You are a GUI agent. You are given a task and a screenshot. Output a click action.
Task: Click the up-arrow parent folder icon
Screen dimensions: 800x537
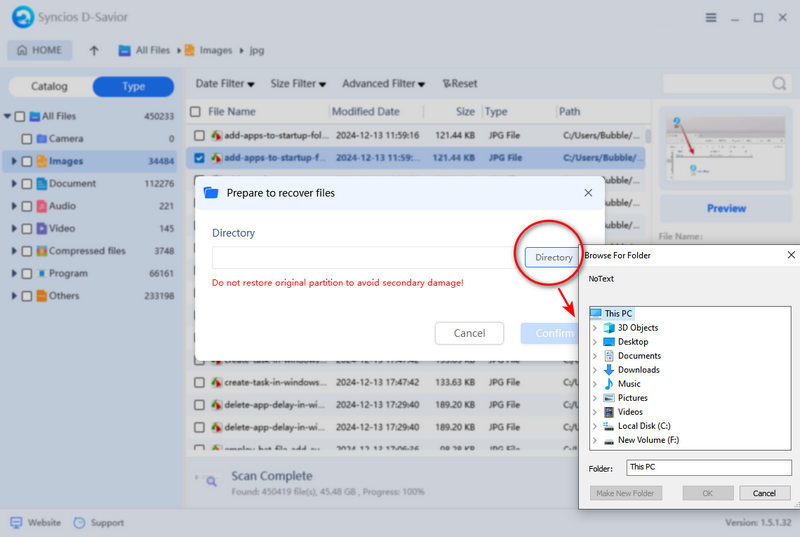click(94, 50)
